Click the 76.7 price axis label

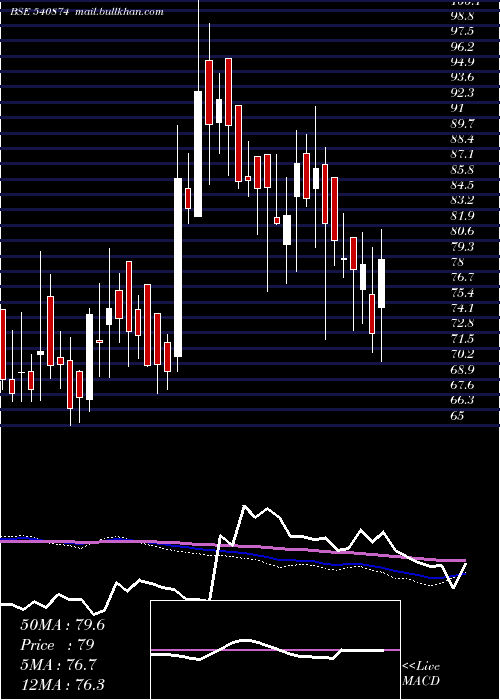[x=462, y=277]
